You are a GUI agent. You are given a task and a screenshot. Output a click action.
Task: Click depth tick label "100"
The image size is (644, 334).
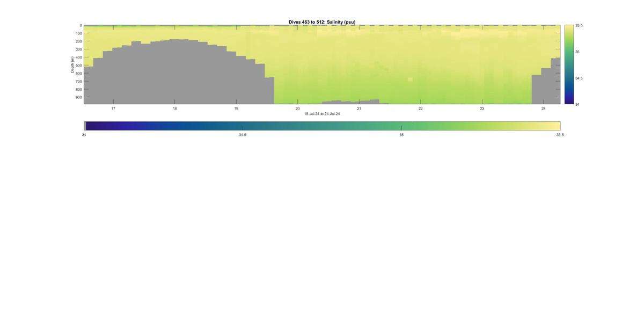(78, 33)
